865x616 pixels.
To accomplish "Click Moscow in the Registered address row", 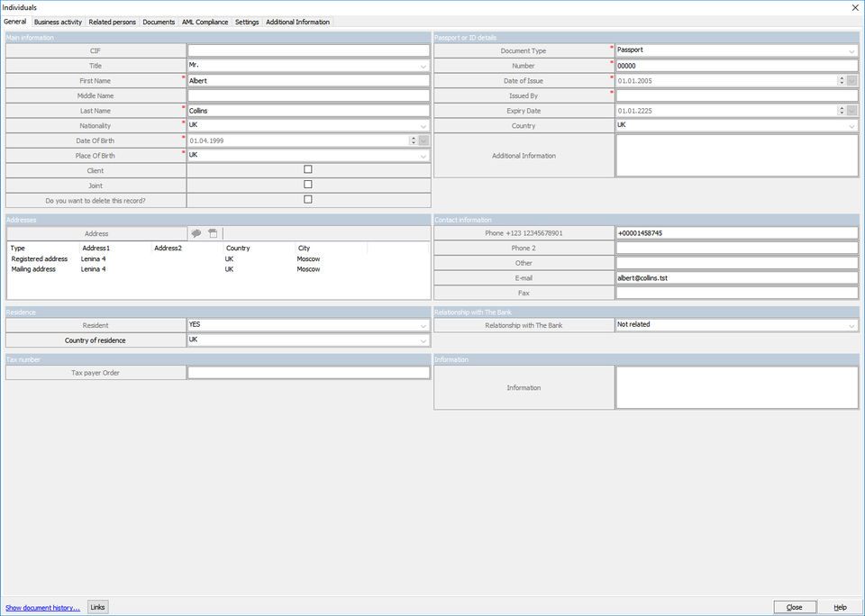I will 308,258.
